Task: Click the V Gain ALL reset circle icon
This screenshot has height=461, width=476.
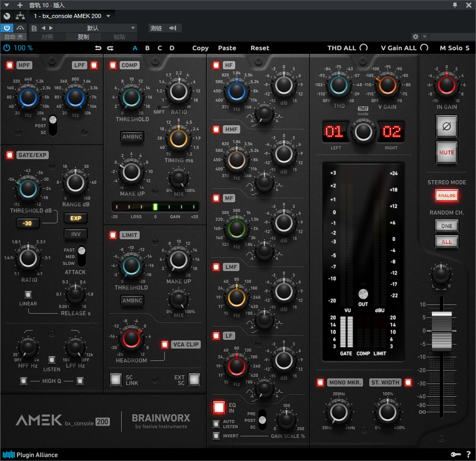Action: pos(424,48)
